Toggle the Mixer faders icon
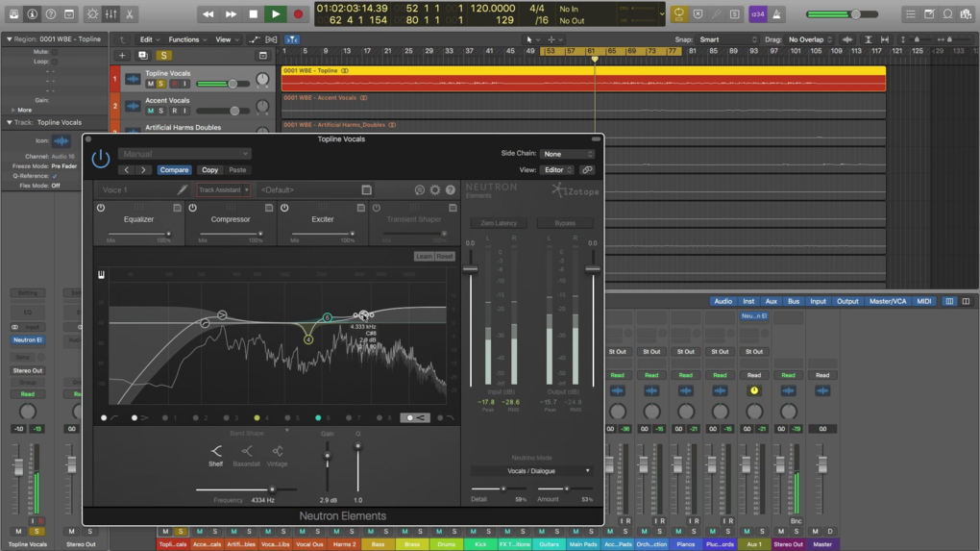980x551 pixels. click(x=110, y=13)
